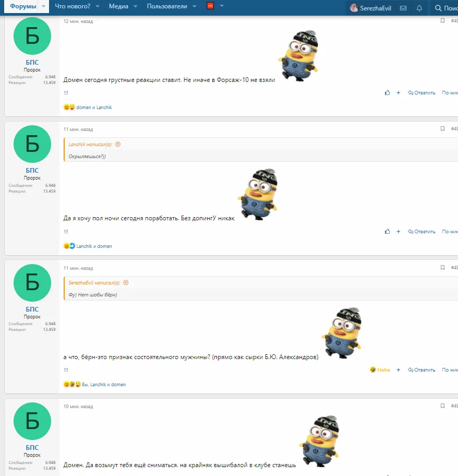Open БПС avatar on бёрн post
Viewport: 458px width, 476px height.
(32, 283)
